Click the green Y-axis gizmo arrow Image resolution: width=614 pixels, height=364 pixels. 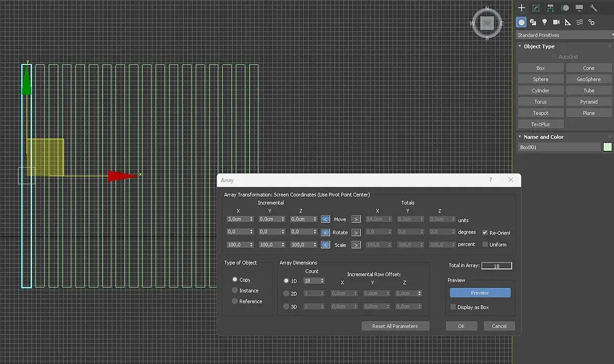tap(27, 80)
